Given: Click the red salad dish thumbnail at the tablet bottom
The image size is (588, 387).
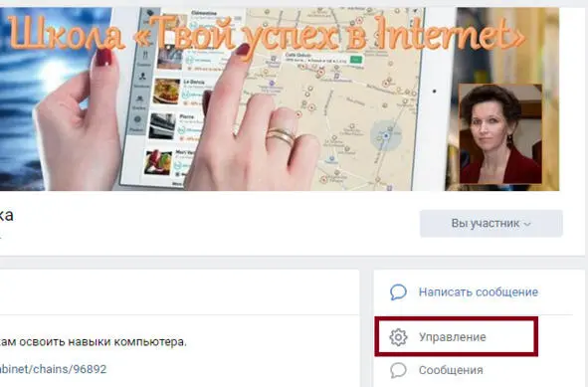Looking at the screenshot, I should (x=158, y=162).
